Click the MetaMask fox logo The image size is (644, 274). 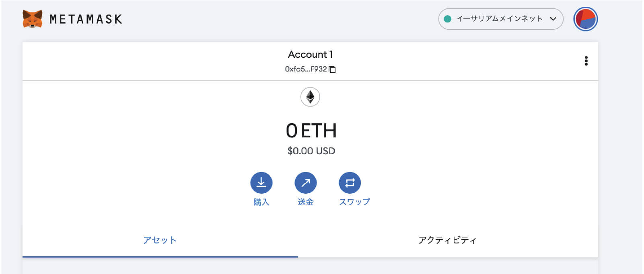point(32,19)
